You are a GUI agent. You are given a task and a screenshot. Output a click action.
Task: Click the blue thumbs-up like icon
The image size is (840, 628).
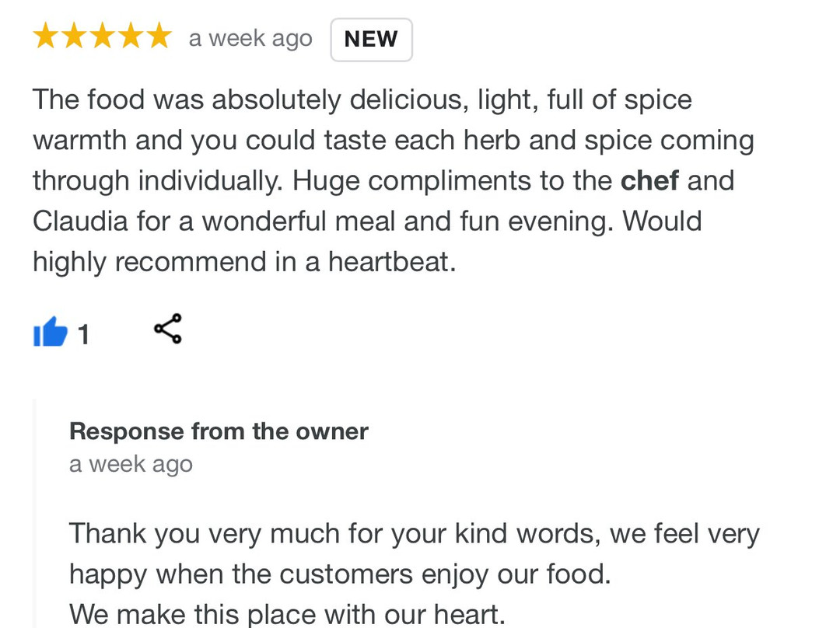pyautogui.click(x=51, y=332)
